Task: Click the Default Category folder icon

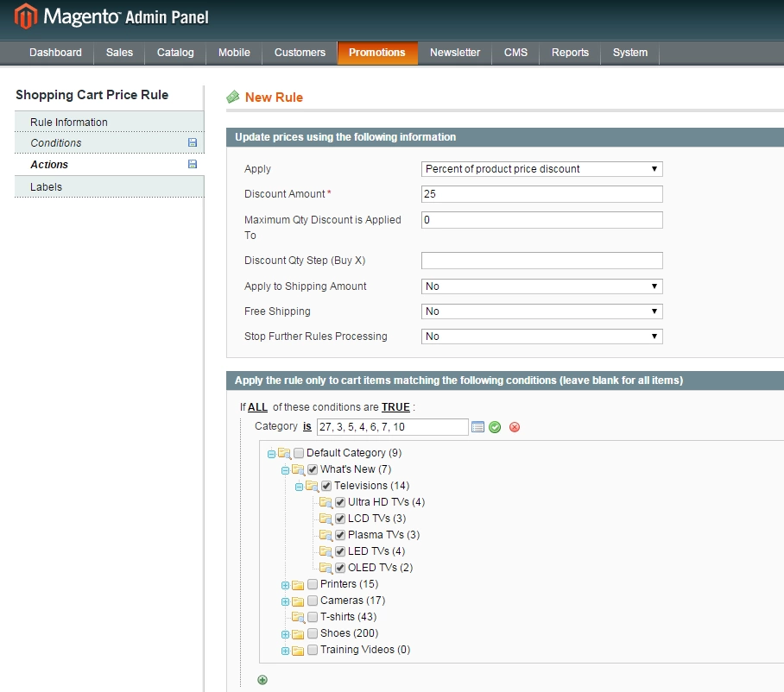Action: point(284,453)
